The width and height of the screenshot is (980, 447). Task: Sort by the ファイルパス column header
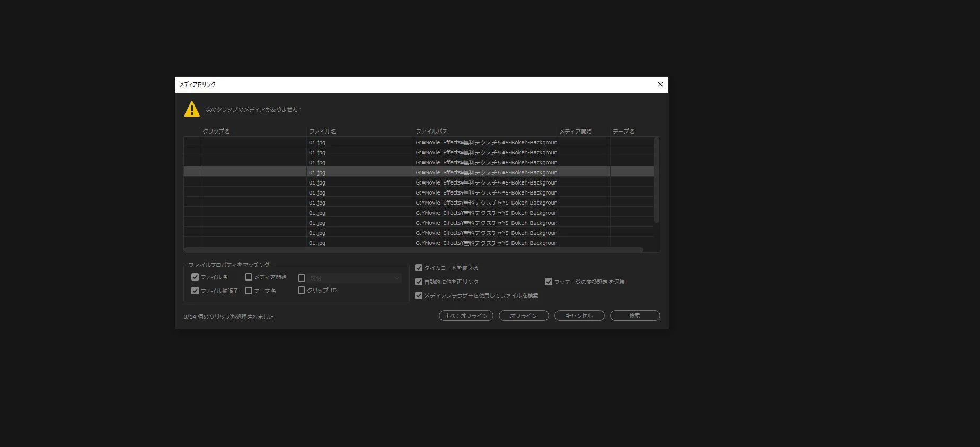485,131
